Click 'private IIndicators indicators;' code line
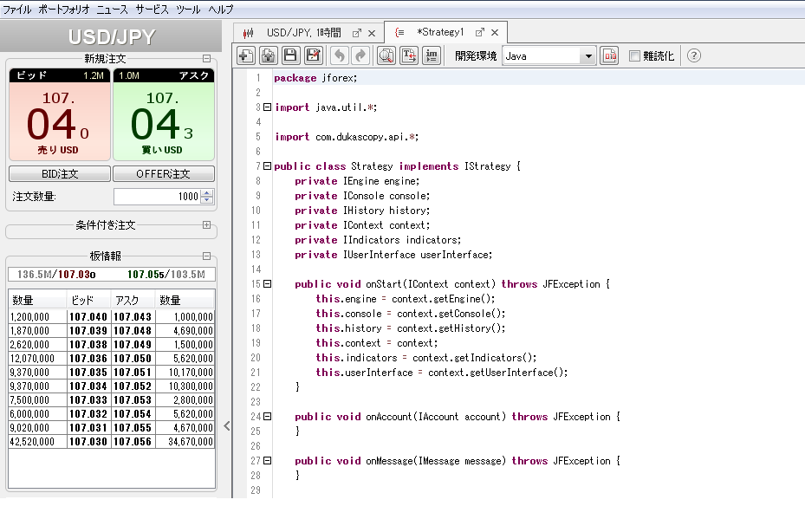The image size is (805, 532). point(378,240)
